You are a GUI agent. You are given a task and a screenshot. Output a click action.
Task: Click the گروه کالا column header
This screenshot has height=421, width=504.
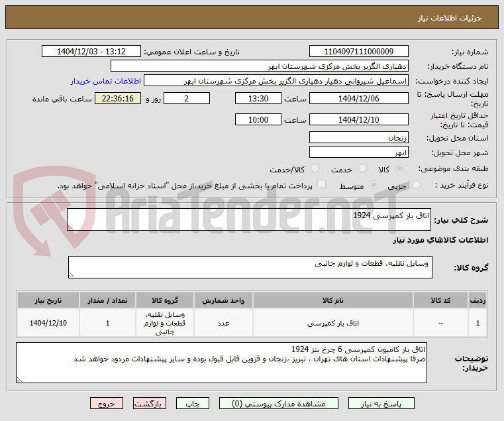click(165, 300)
